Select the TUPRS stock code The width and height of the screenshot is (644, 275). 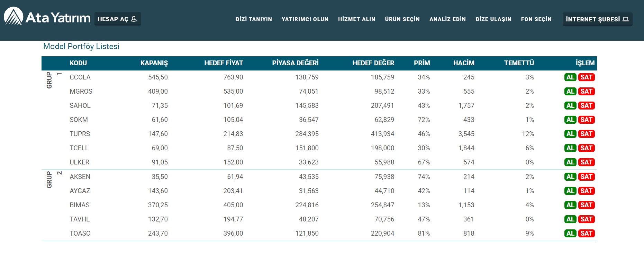click(x=80, y=134)
